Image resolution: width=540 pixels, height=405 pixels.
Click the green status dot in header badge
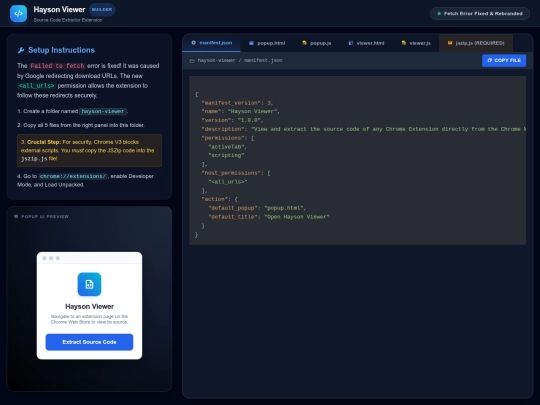coord(439,14)
